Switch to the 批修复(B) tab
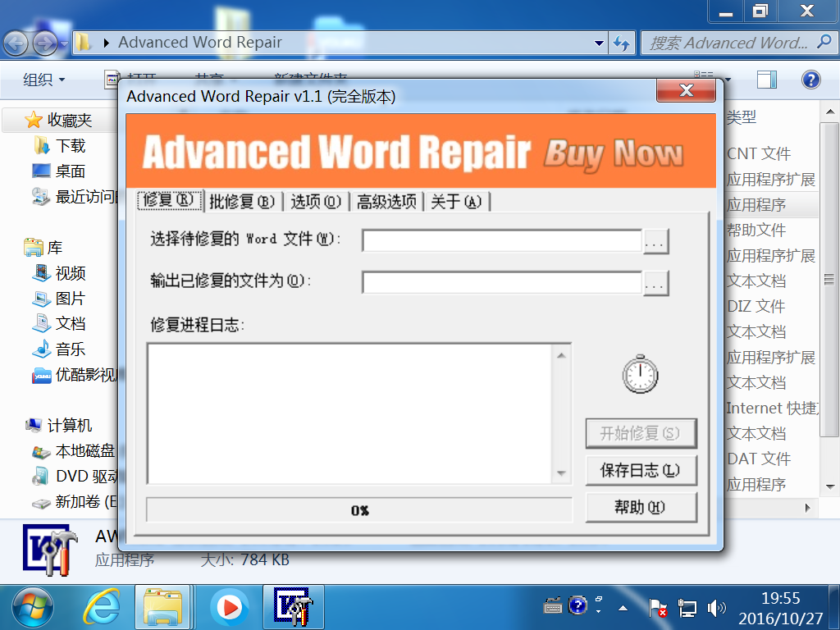Viewport: 840px width, 630px height. [x=242, y=202]
